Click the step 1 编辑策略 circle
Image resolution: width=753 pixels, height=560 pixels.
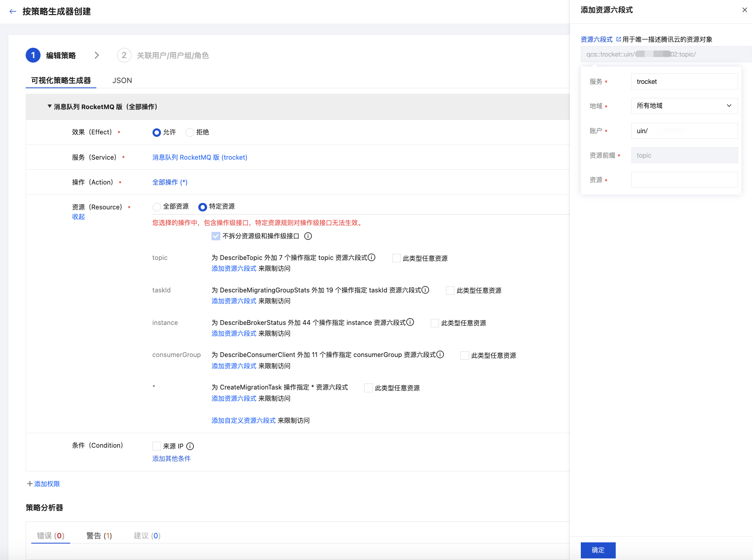coord(33,55)
